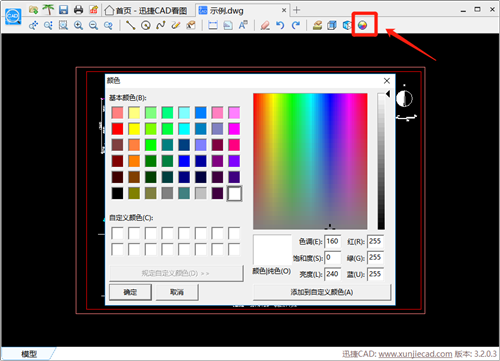The height and width of the screenshot is (361, 500).
Task: Click the open file folder icon
Action: [33, 10]
